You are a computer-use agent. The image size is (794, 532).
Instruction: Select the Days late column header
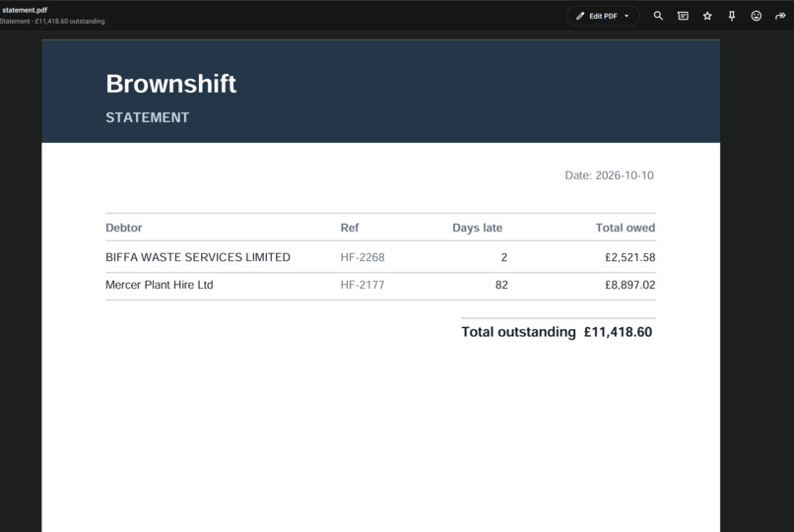coord(477,228)
